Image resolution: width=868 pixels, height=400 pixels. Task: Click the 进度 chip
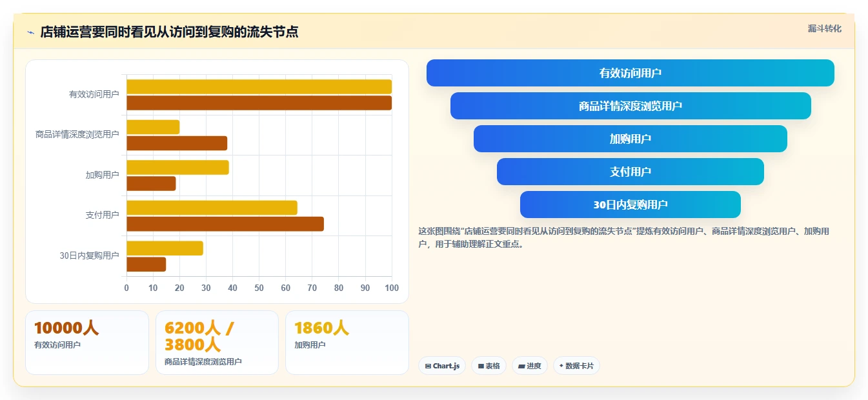[530, 366]
